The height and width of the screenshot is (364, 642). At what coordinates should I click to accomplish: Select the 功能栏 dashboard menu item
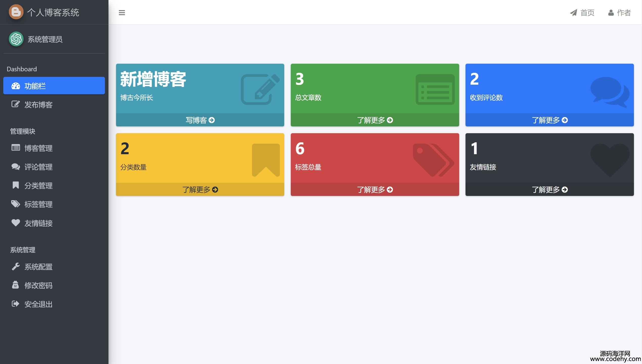click(x=54, y=86)
